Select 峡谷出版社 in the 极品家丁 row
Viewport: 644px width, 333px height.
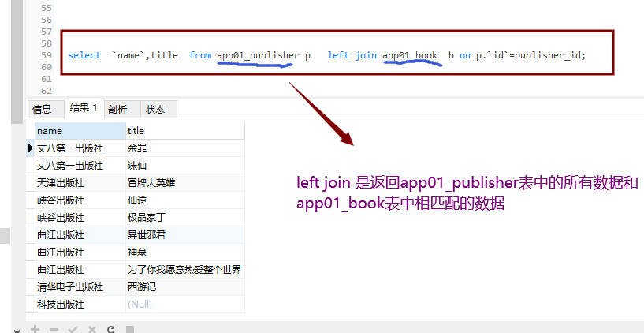[x=80, y=218]
